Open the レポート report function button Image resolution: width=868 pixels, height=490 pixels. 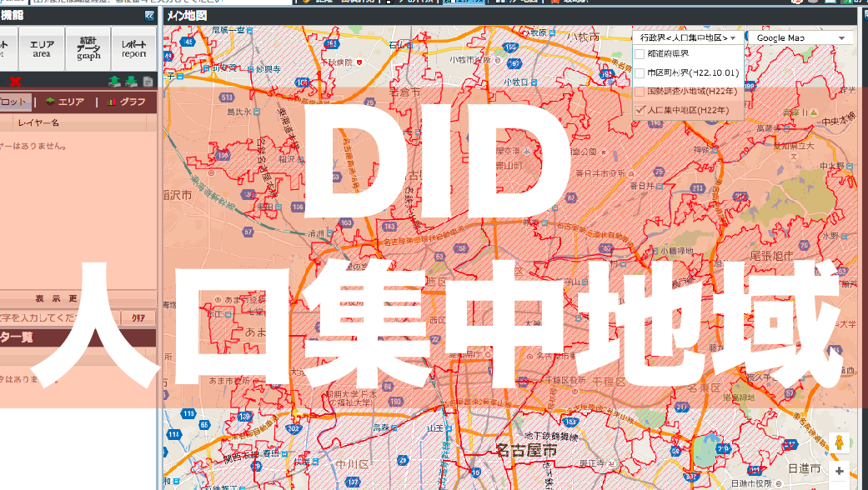[x=133, y=48]
